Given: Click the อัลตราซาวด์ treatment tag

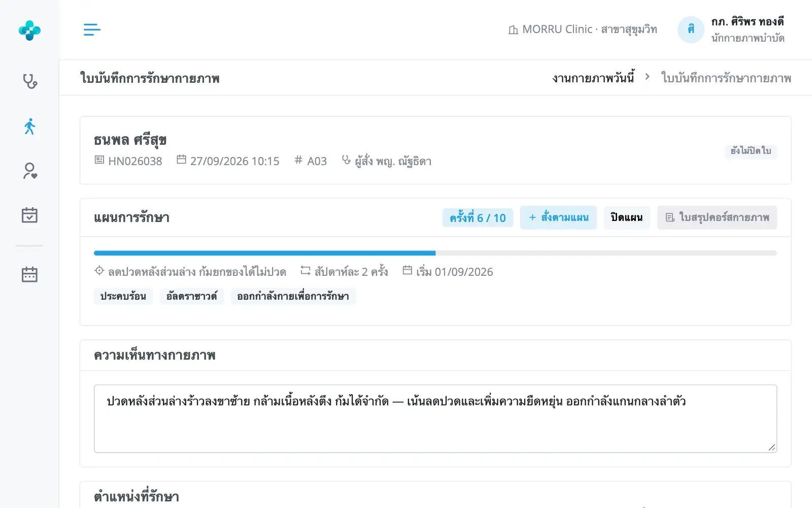Looking at the screenshot, I should [x=192, y=296].
